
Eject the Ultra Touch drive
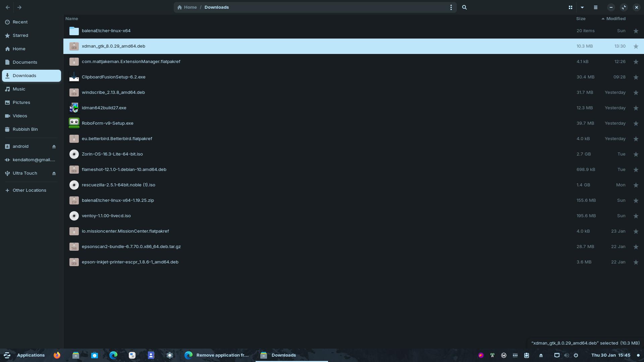pyautogui.click(x=54, y=173)
